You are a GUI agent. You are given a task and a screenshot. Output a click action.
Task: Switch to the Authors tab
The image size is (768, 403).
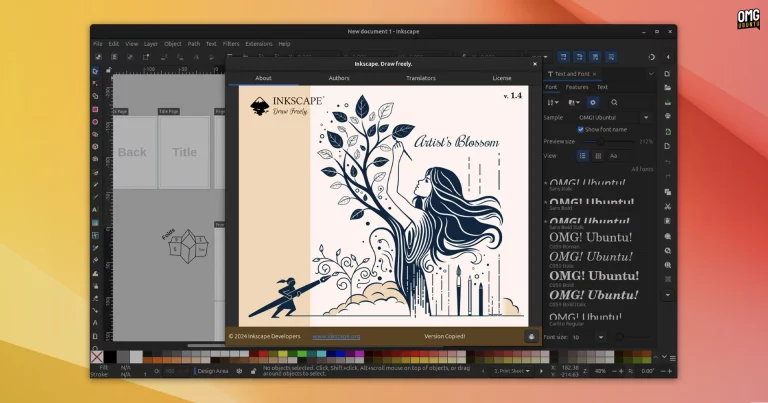pos(340,77)
